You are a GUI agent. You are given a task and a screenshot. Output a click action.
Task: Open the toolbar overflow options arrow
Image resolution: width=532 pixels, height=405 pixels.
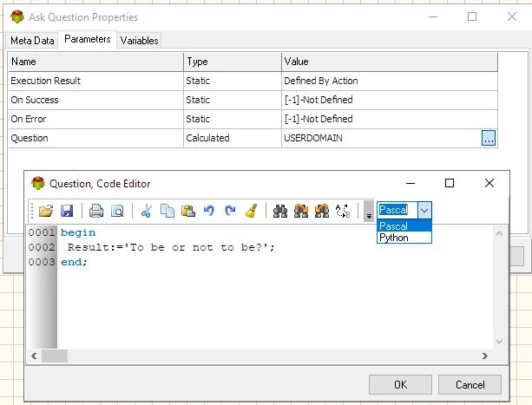(x=369, y=211)
